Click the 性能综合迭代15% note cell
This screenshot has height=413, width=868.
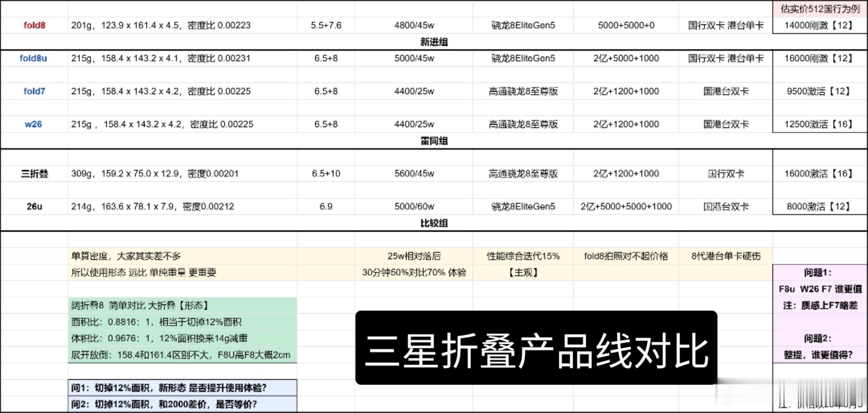click(x=523, y=256)
